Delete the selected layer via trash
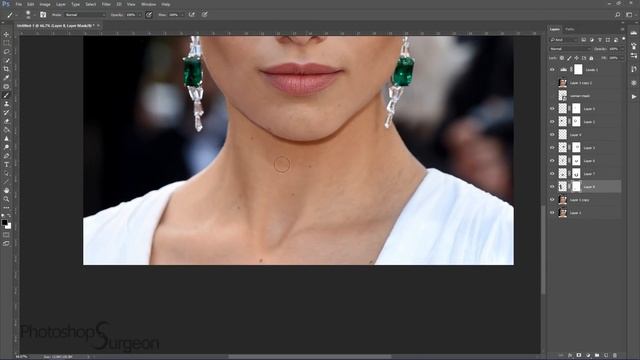640x360 pixels. point(615,356)
